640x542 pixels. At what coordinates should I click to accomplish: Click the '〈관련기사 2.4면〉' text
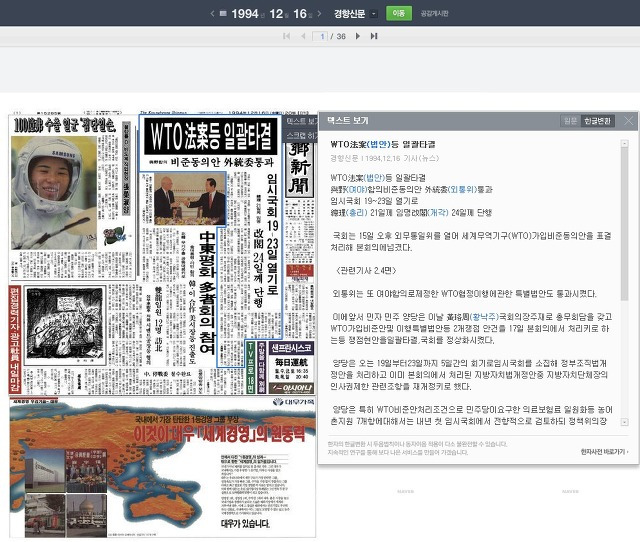pyautogui.click(x=366, y=270)
